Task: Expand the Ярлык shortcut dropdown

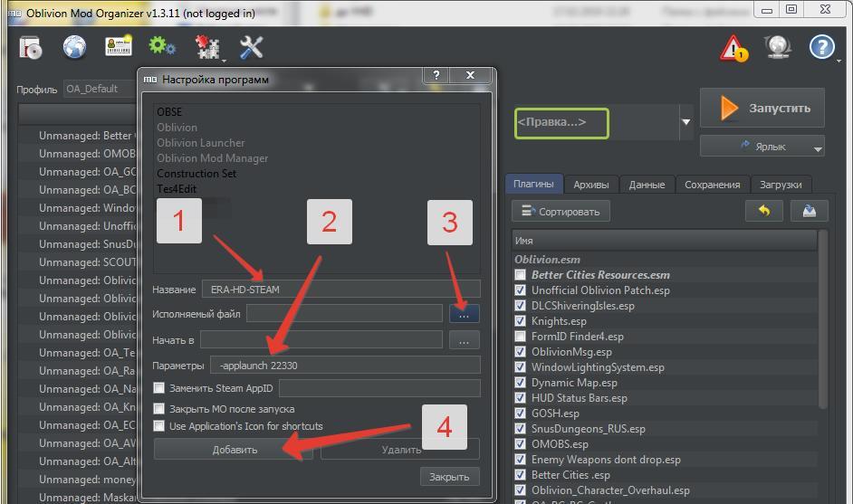Action: click(818, 147)
